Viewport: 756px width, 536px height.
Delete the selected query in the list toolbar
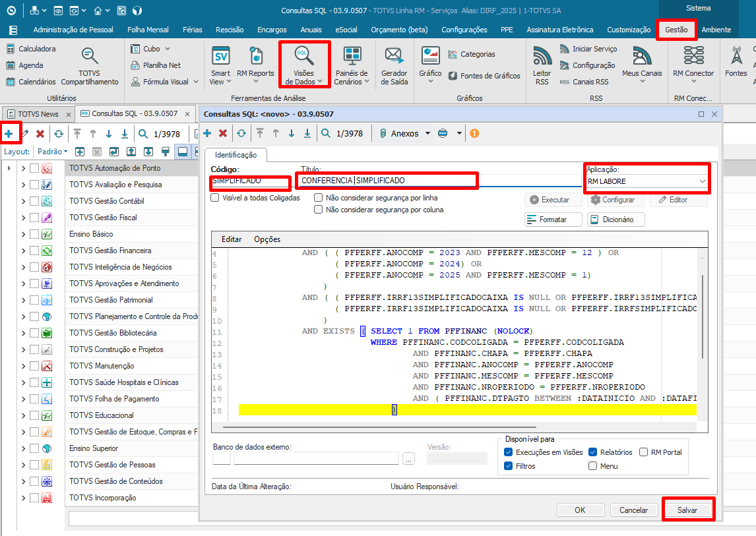[x=40, y=134]
